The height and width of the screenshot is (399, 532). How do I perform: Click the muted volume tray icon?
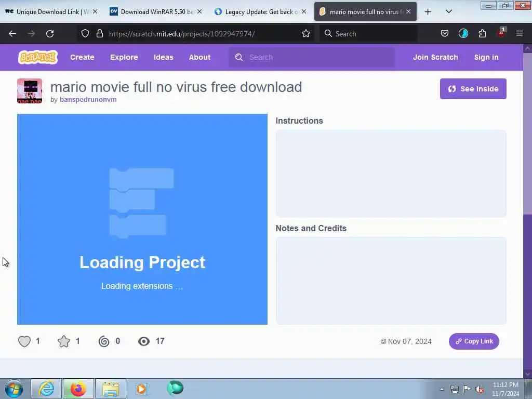point(480,390)
